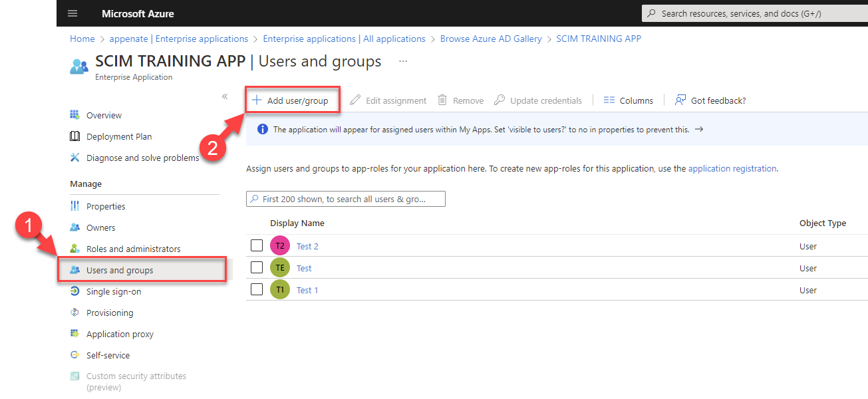Open Self-service in the sidebar
Viewport: 868px width, 399px height.
point(108,355)
